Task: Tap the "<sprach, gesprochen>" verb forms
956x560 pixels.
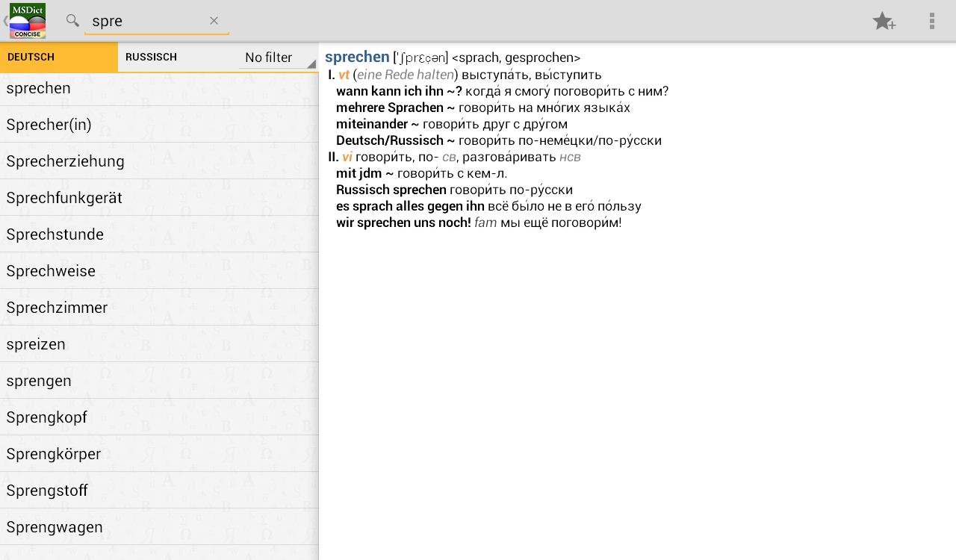Action: (516, 58)
